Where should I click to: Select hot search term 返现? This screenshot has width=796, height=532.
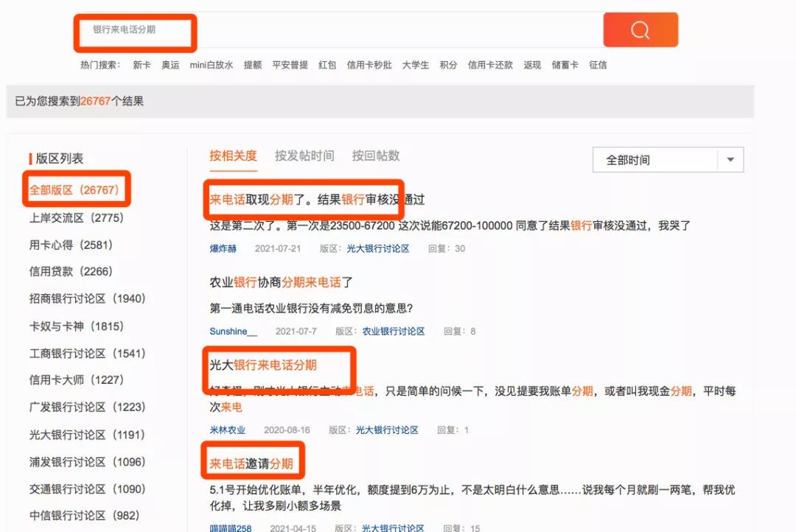coord(532,65)
